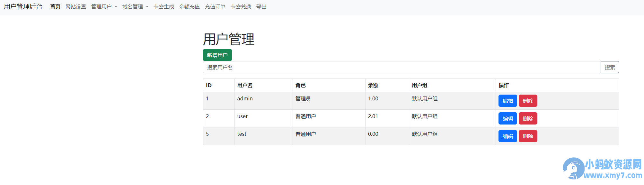Delete the test user
Image resolution: width=644 pixels, height=185 pixels.
528,136
